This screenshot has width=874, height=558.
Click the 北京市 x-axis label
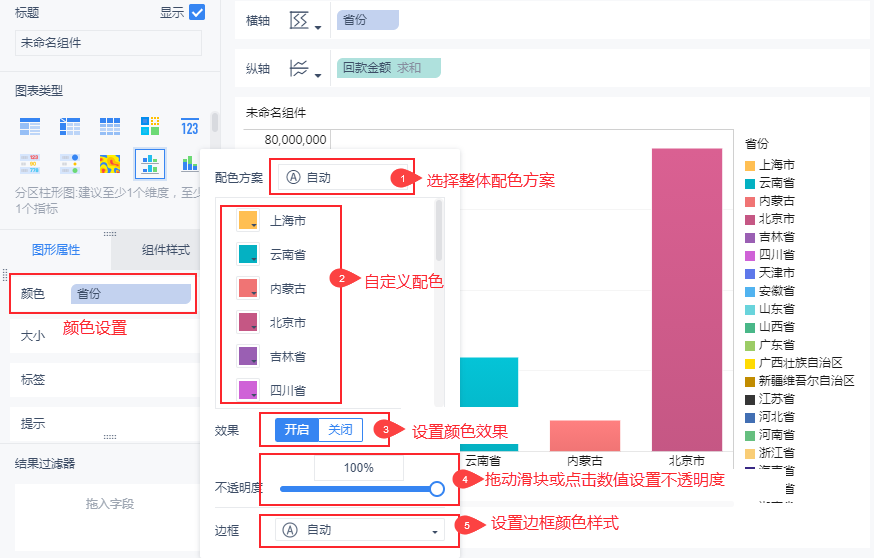(x=687, y=461)
